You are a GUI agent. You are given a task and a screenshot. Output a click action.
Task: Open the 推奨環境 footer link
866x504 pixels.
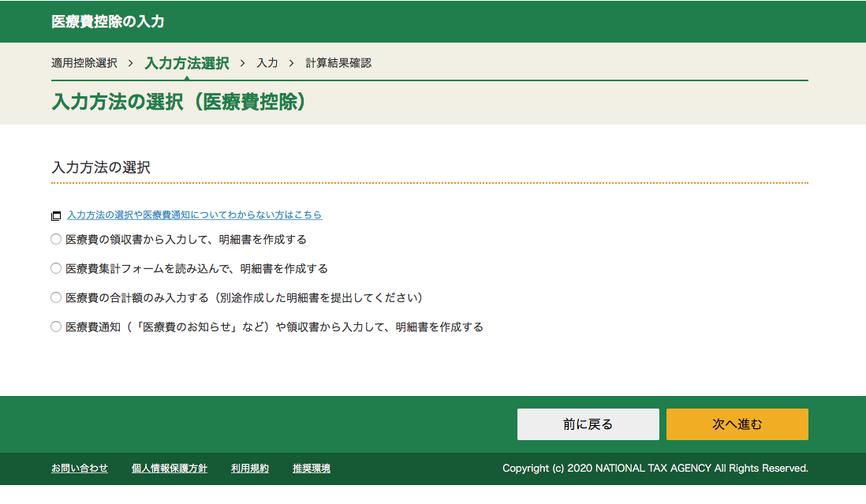pyautogui.click(x=312, y=469)
